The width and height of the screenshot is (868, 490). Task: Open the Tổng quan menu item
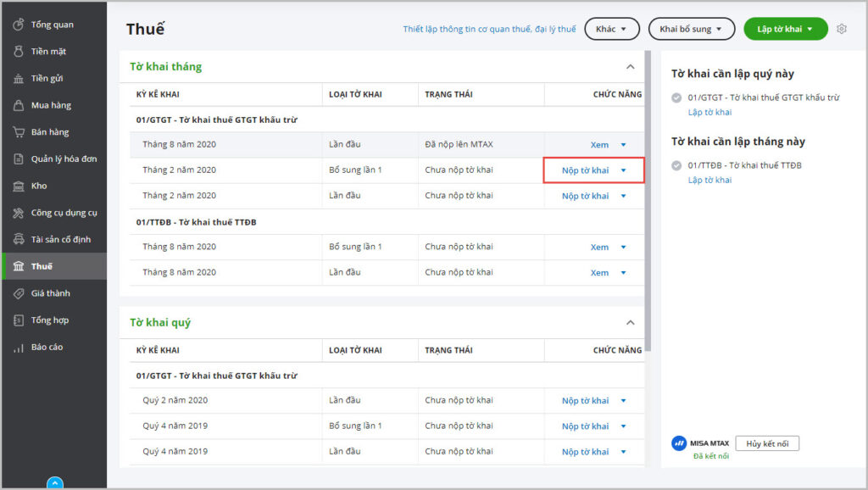(x=53, y=25)
